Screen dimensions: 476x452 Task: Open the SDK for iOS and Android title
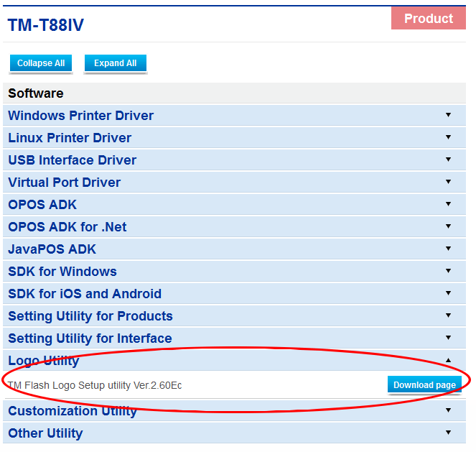[85, 294]
